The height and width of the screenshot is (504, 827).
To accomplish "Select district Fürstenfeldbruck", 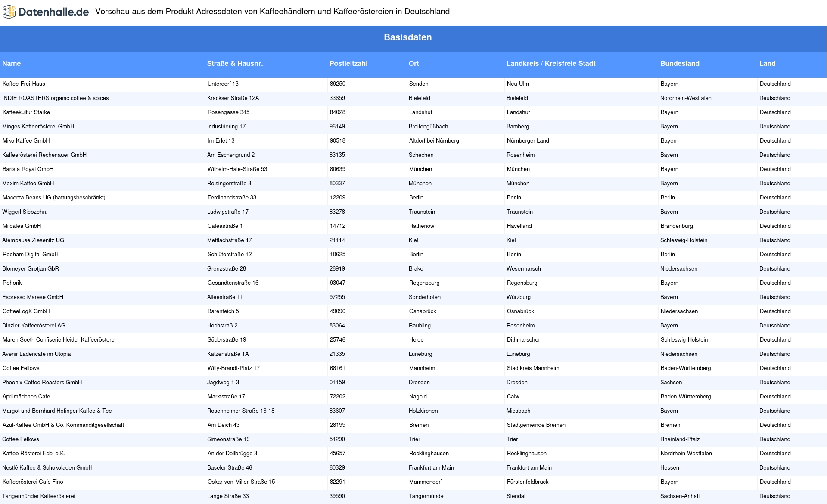I will 528,482.
